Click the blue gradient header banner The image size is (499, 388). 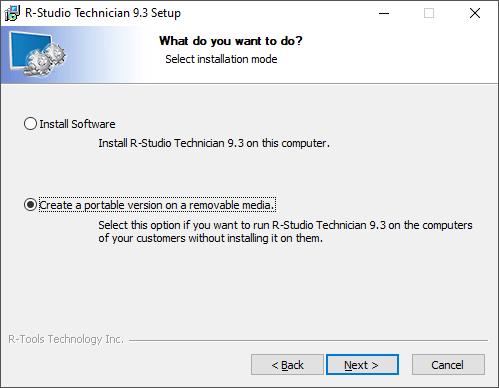(x=249, y=55)
